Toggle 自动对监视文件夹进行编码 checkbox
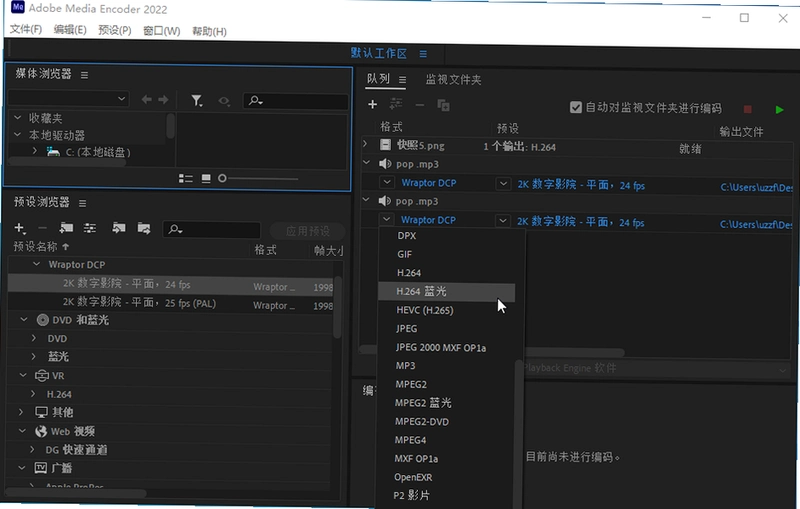Image resolution: width=800 pixels, height=509 pixels. [x=576, y=108]
